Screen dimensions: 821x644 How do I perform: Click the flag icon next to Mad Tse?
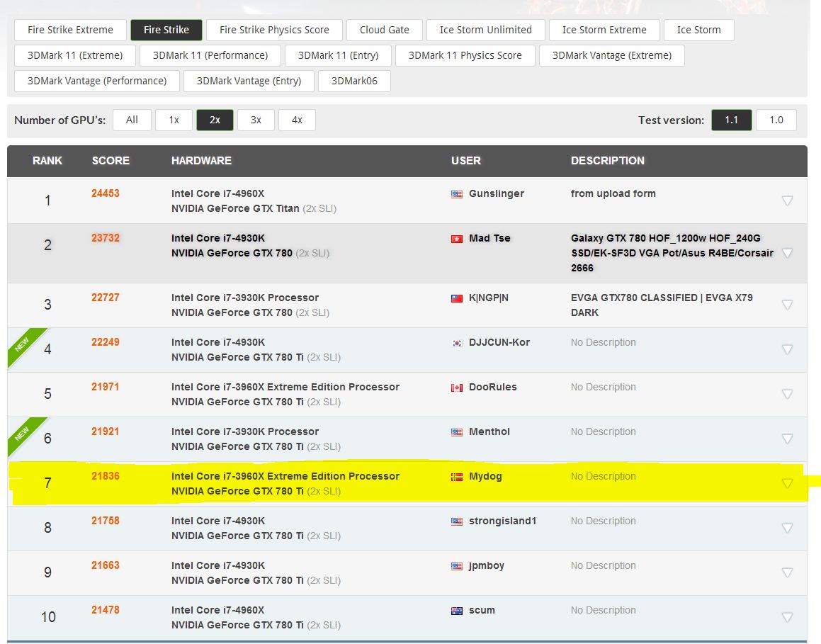click(x=457, y=239)
